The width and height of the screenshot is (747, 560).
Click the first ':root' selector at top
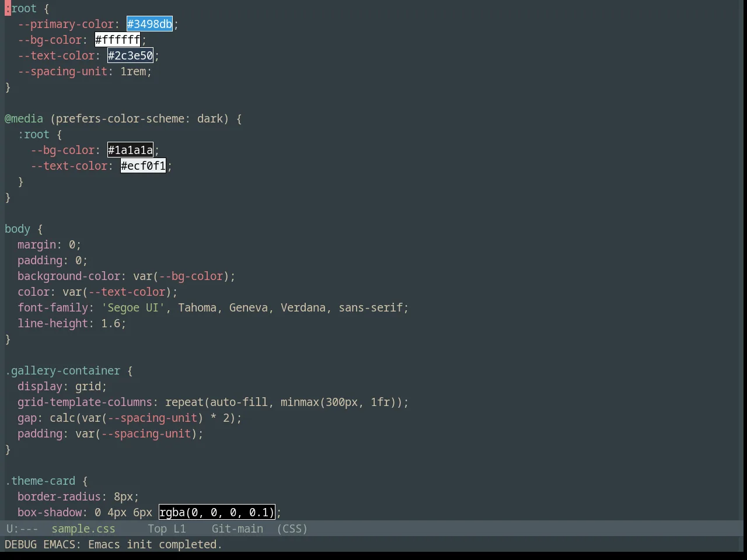[20, 8]
